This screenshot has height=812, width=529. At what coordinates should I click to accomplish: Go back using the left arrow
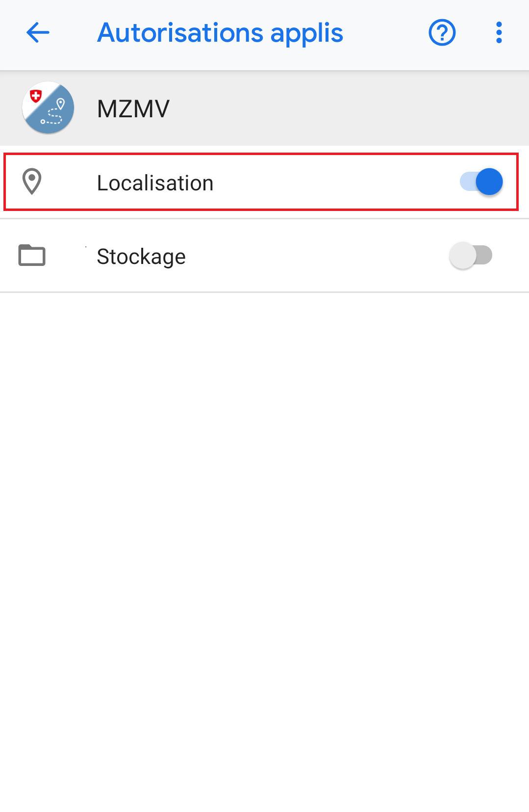point(38,33)
